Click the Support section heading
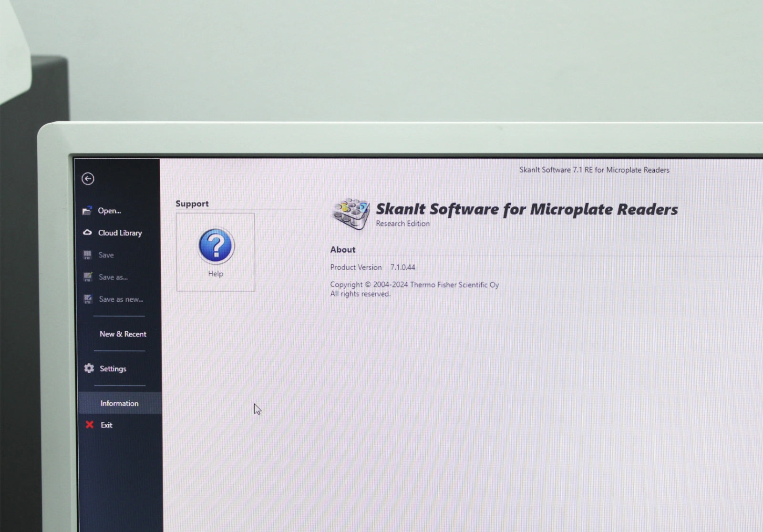 (192, 204)
